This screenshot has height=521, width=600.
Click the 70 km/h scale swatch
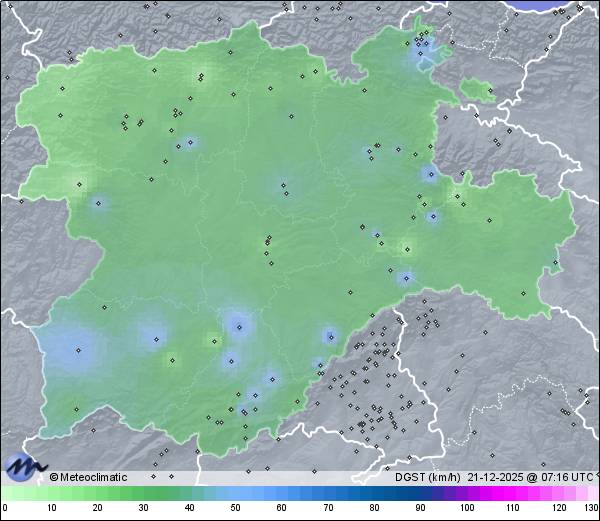pos(327,494)
